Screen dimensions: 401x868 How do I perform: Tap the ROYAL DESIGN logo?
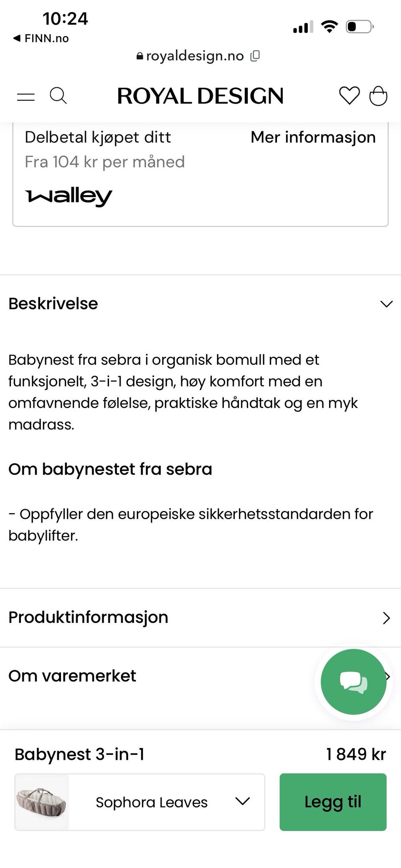coord(200,96)
